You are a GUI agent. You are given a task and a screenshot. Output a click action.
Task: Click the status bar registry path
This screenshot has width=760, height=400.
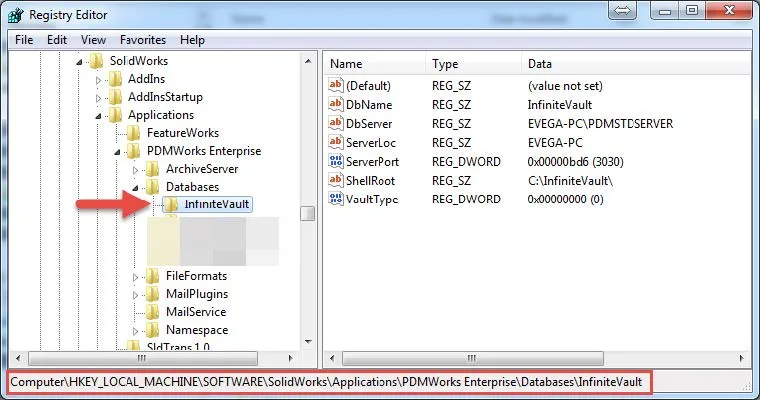click(x=326, y=382)
